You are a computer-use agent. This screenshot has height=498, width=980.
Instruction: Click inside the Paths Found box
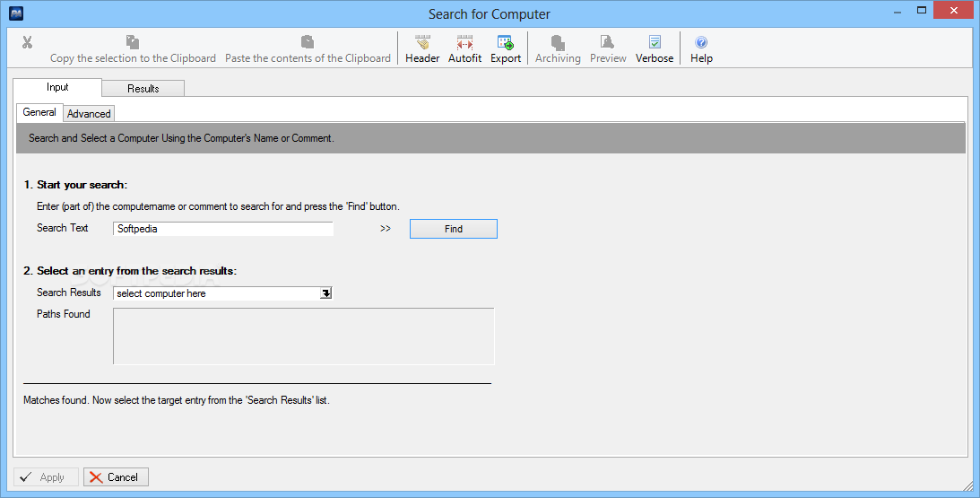pos(304,336)
